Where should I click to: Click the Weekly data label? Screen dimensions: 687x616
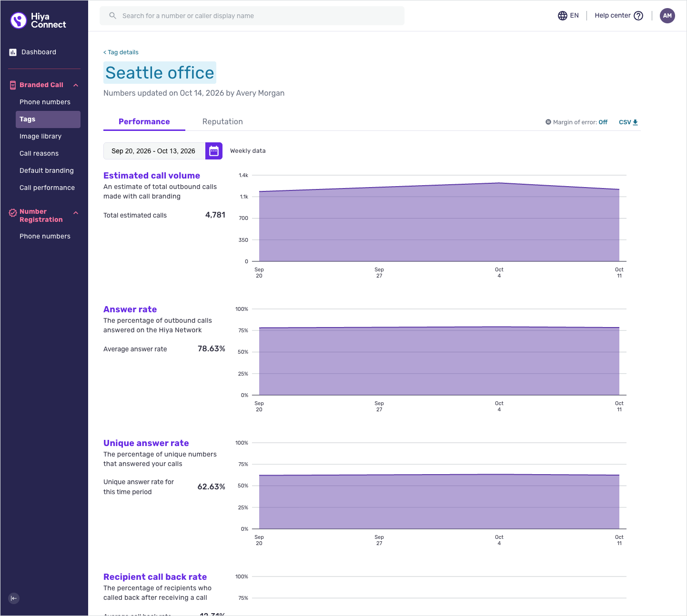[x=248, y=151]
